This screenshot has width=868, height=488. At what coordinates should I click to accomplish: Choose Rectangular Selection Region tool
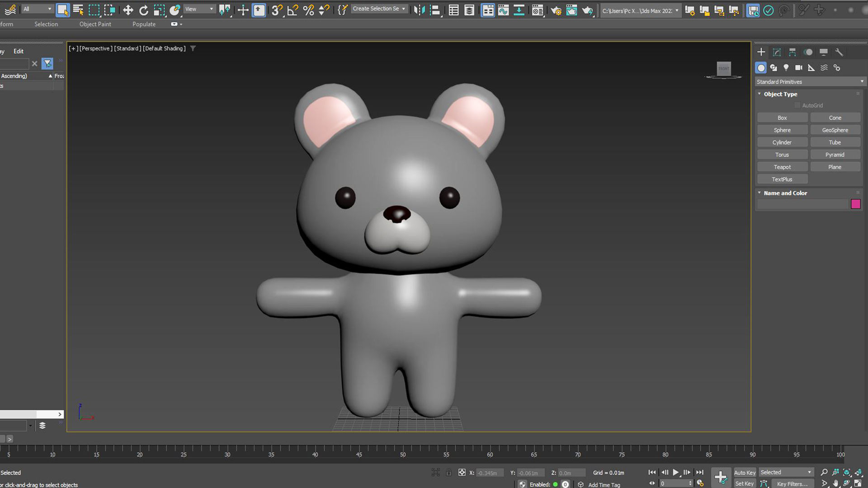click(x=94, y=9)
